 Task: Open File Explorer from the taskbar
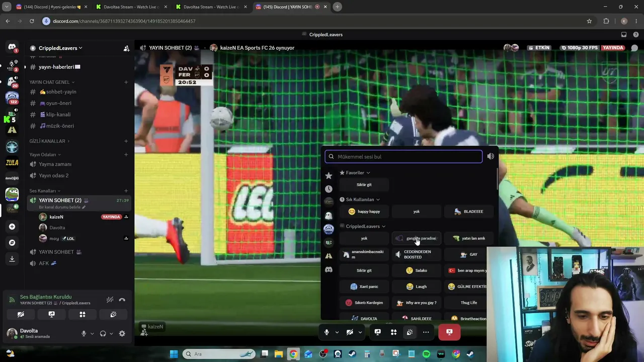(x=279, y=354)
